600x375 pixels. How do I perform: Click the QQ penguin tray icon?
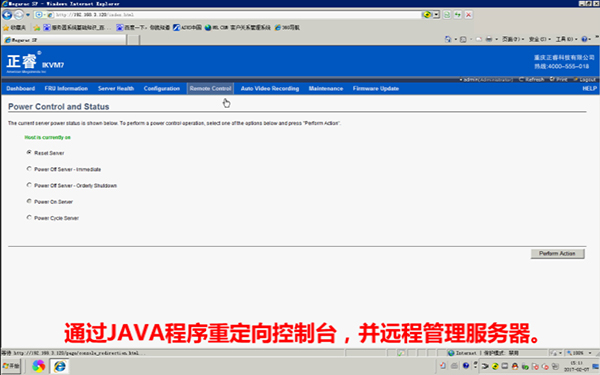515,366
